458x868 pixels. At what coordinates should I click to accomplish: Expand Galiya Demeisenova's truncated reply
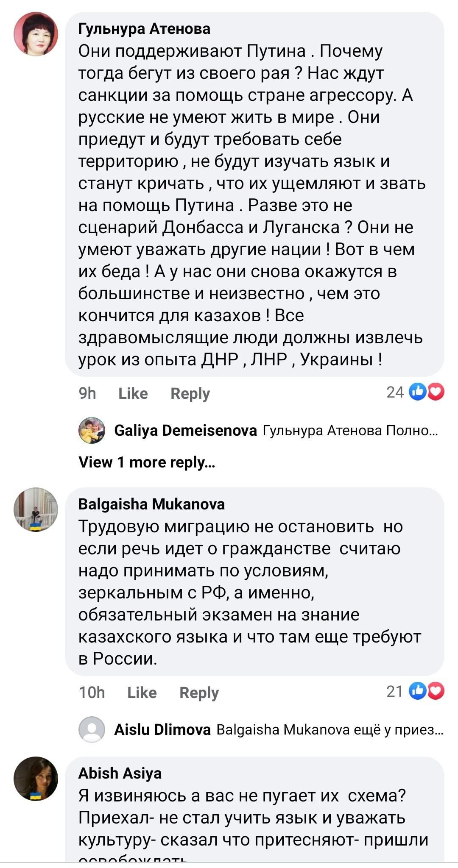[350, 431]
